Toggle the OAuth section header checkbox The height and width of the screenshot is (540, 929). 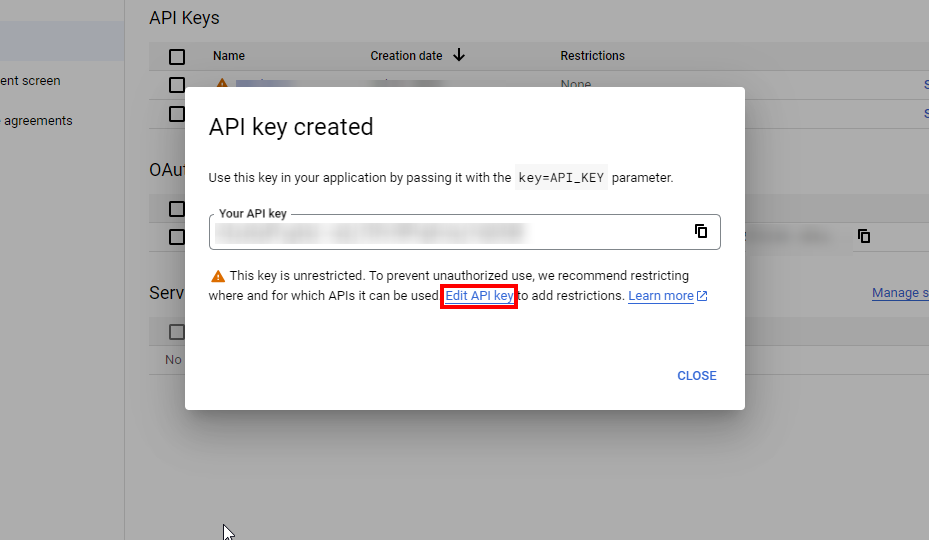177,209
